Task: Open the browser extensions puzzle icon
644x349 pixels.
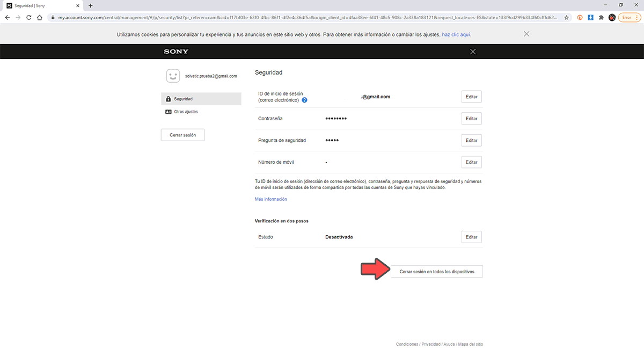Action: 601,17
